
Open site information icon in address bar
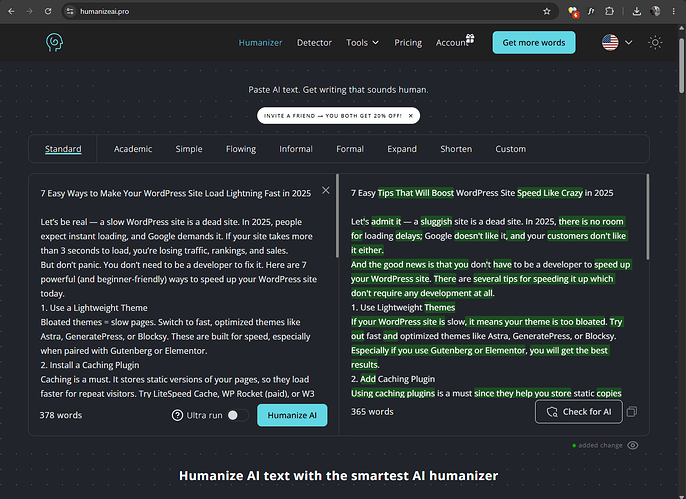70,11
